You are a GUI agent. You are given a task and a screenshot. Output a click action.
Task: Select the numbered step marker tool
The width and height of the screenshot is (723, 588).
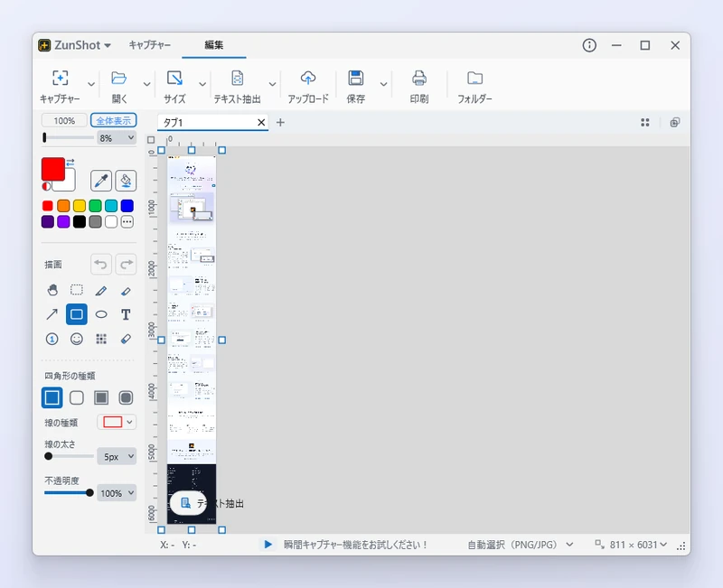[52, 339]
